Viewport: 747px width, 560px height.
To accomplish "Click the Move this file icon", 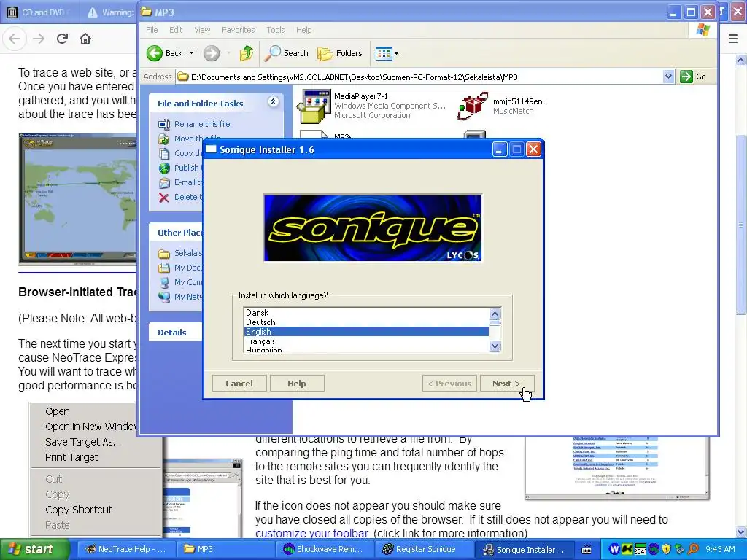I will 164,139.
